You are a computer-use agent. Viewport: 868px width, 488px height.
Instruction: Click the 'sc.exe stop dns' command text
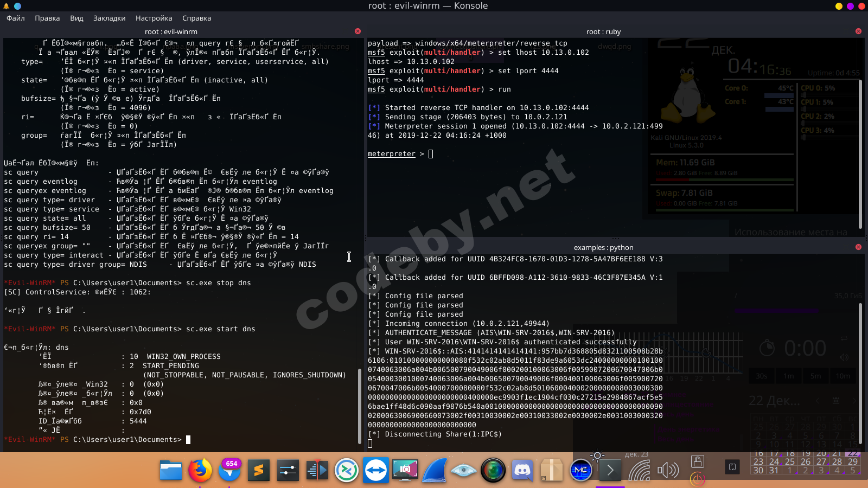click(x=219, y=283)
